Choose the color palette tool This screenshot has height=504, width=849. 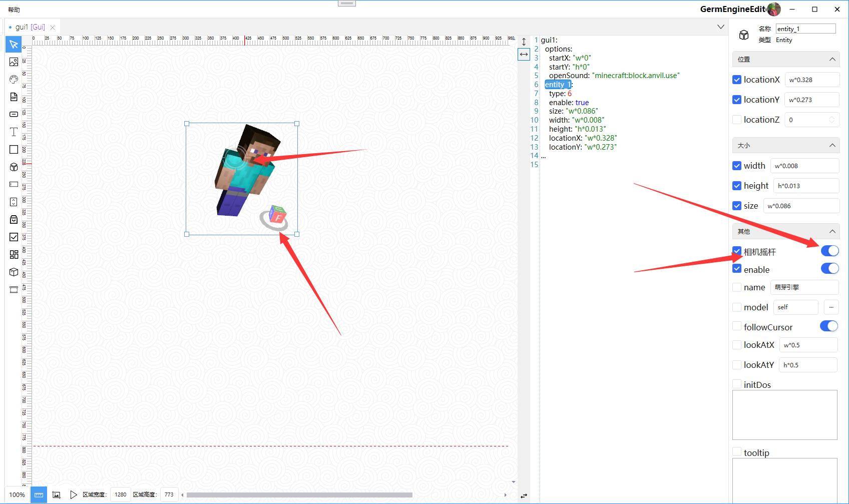14,79
